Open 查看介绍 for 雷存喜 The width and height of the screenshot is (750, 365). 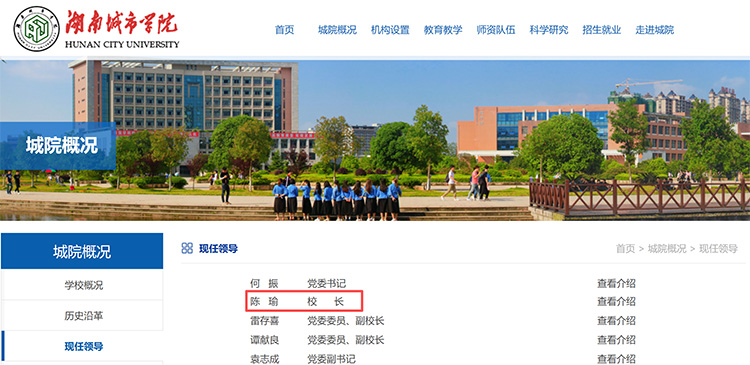616,321
